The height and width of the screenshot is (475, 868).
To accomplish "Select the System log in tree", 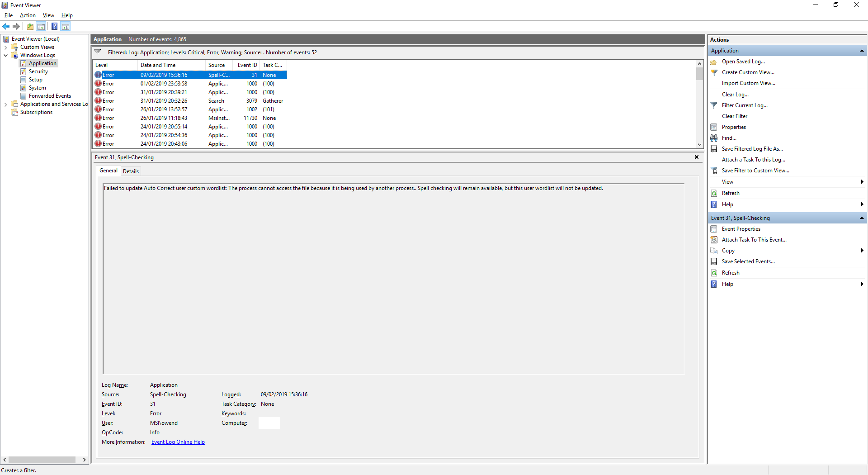I will (38, 88).
